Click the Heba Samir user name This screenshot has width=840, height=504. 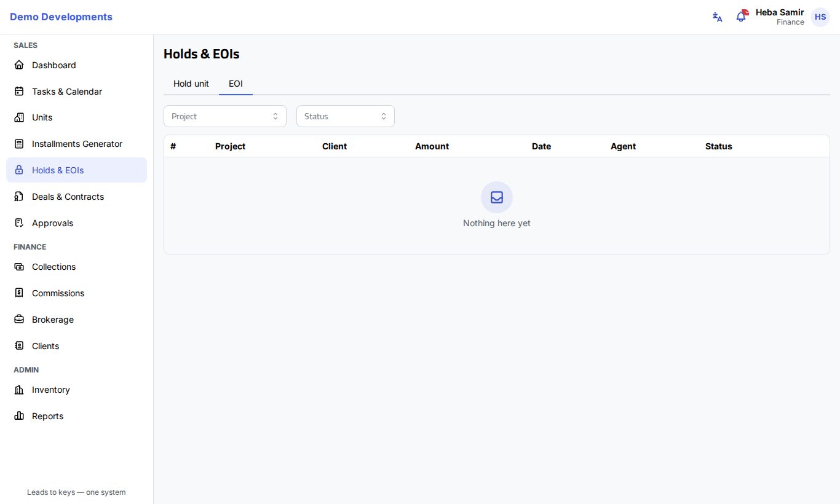pyautogui.click(x=780, y=12)
